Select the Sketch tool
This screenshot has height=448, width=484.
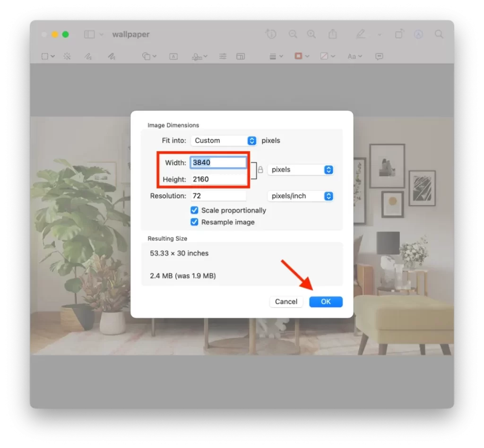[88, 56]
